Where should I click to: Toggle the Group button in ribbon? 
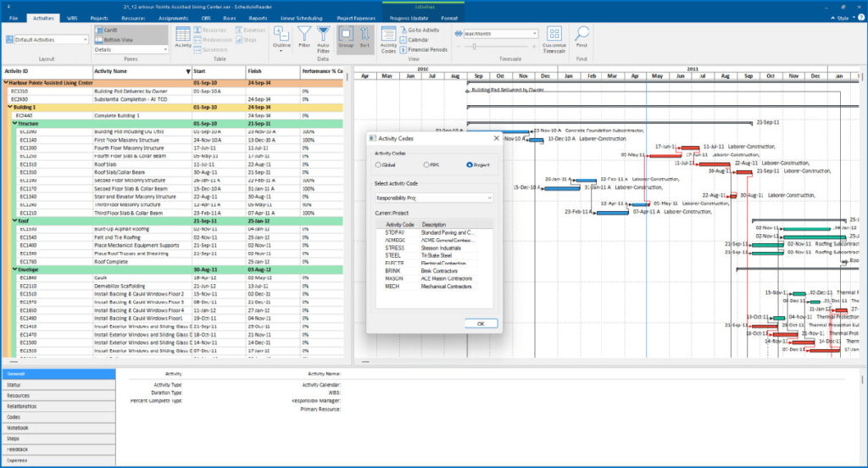click(x=346, y=37)
